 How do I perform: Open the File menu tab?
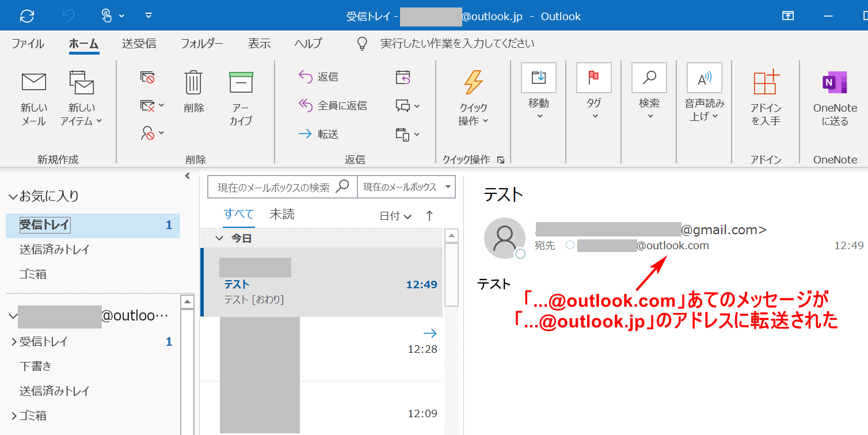(x=28, y=44)
